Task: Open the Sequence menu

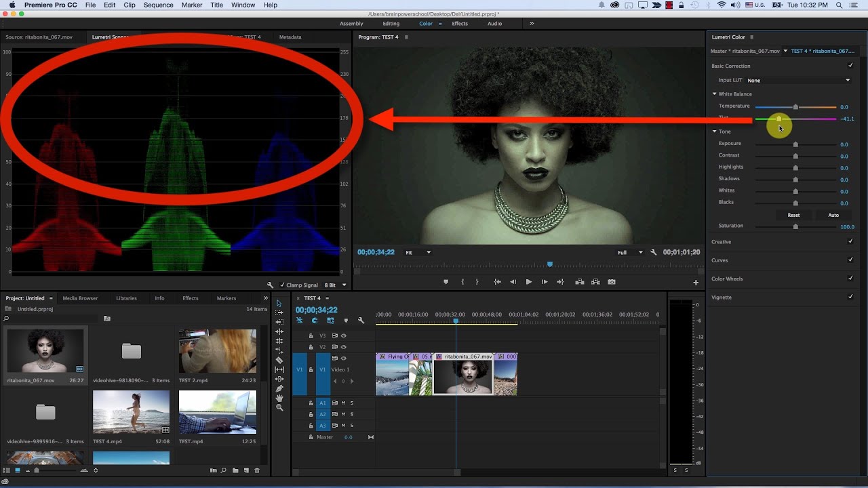Action: pyautogui.click(x=158, y=5)
